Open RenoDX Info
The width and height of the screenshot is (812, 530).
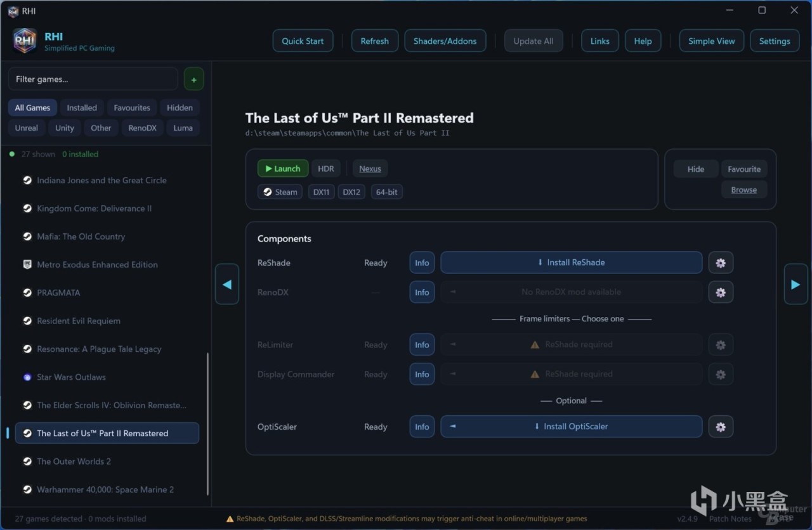[422, 292]
